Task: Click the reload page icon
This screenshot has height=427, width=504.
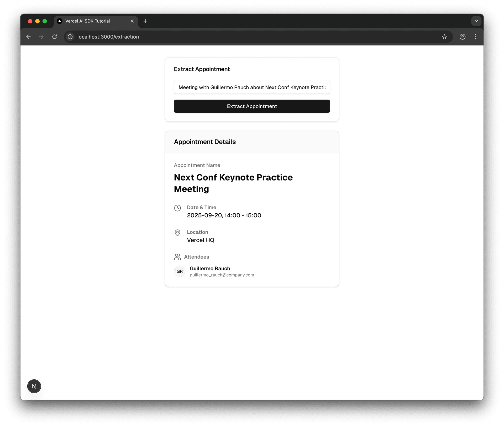Action: 55,37
